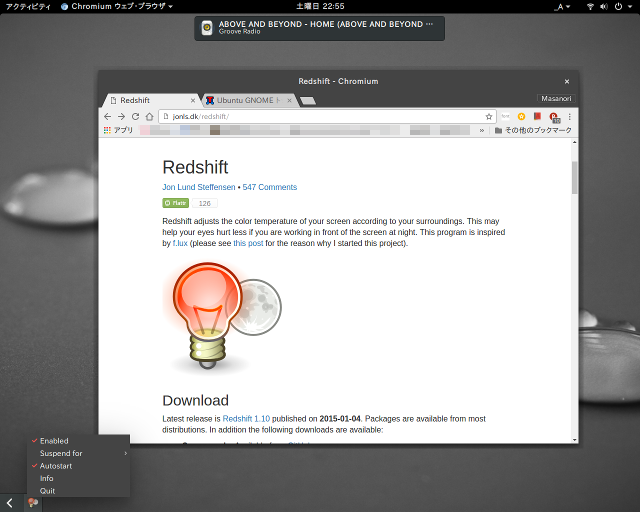Viewport: 640px width, 512px height.
Task: Focus the jonls.dk/redshift address bar
Action: (x=327, y=116)
